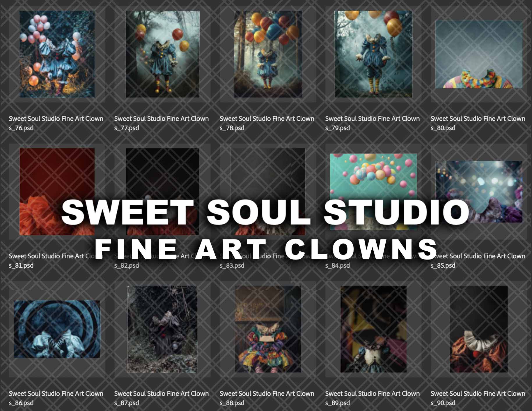532x411 pixels.
Task: Select the s_85.psd bokeh lights thumbnail
Action: pyautogui.click(x=479, y=192)
